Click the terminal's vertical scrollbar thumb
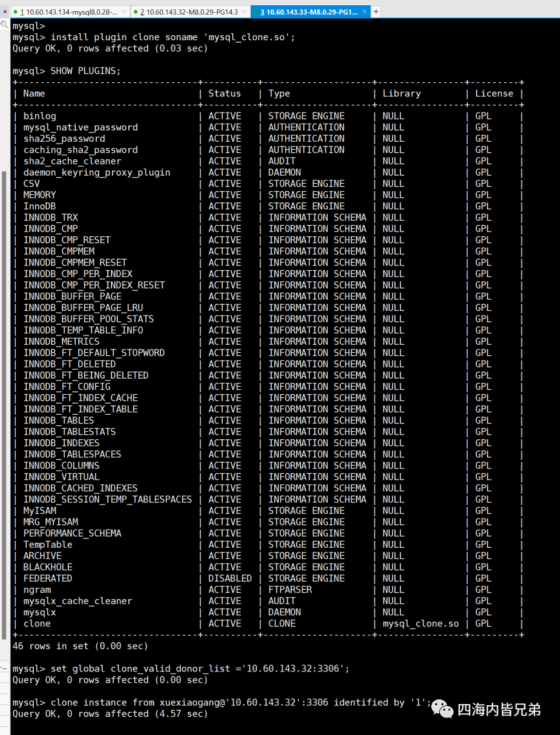Image resolution: width=560 pixels, height=735 pixels. (4, 407)
